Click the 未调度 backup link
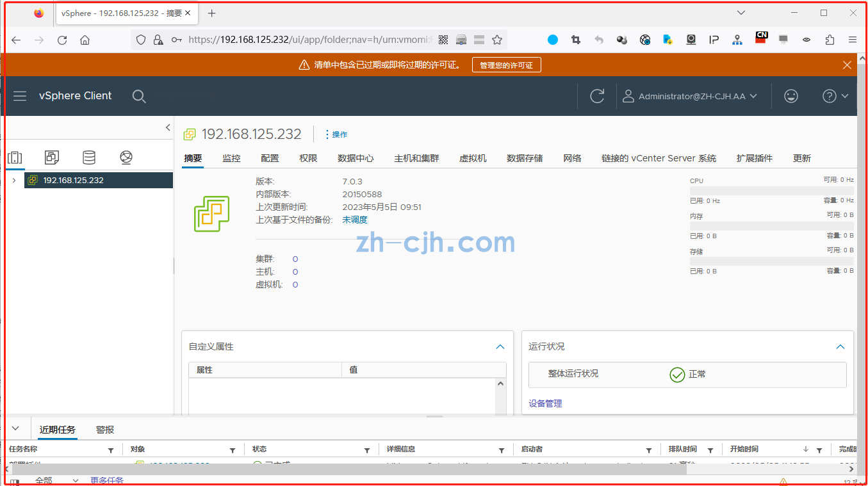 [x=355, y=220]
